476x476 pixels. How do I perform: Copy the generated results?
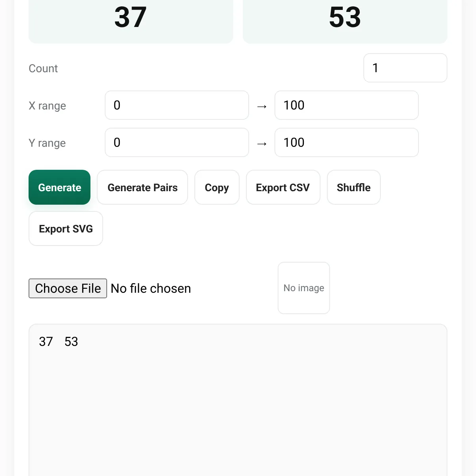click(x=217, y=187)
